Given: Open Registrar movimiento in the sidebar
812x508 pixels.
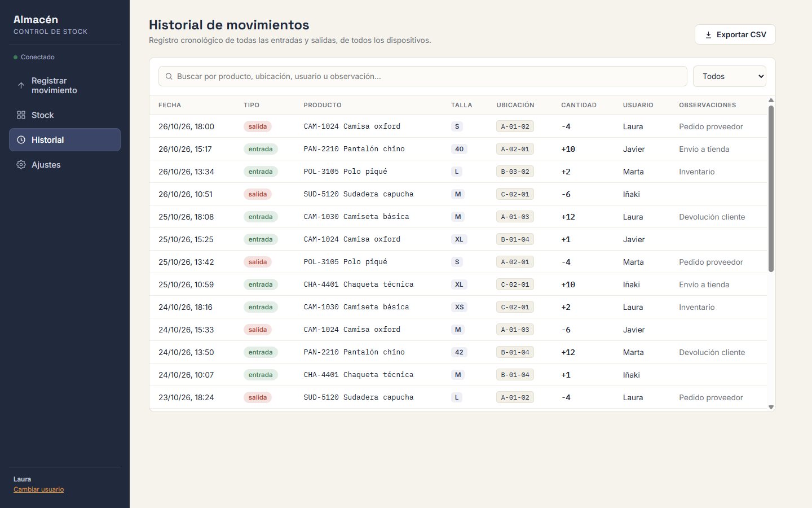Looking at the screenshot, I should pos(65,86).
